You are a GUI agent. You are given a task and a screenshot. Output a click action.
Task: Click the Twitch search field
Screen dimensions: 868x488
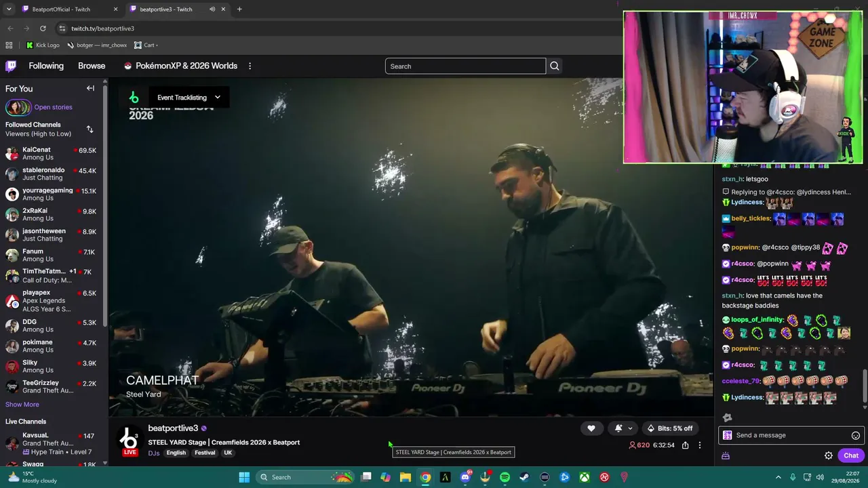click(465, 66)
